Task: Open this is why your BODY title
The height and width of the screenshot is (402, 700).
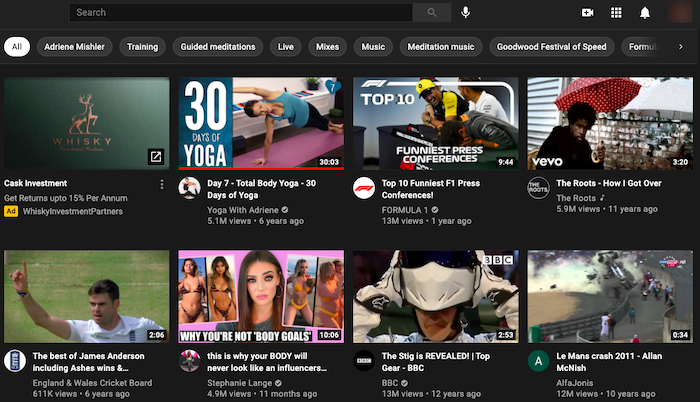Action: click(x=267, y=362)
